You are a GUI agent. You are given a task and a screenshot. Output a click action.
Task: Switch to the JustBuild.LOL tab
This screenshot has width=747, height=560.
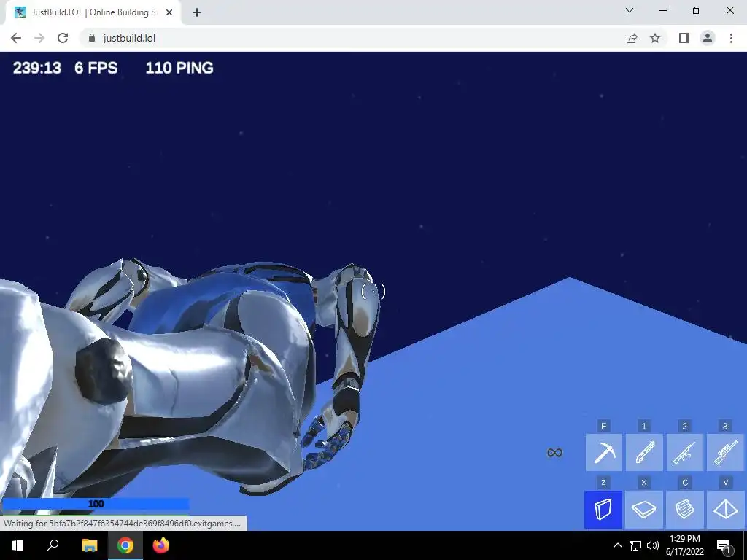[x=93, y=12]
